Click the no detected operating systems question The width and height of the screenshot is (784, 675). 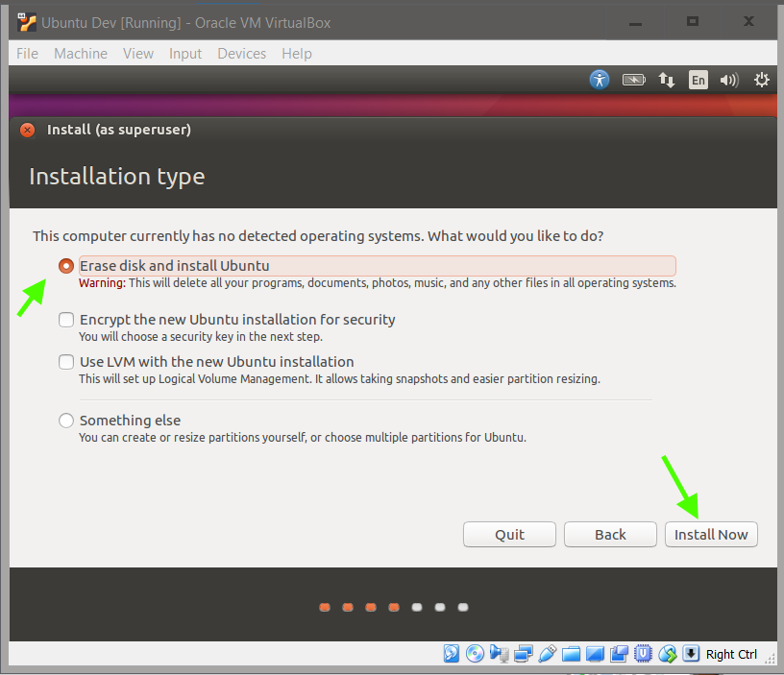pyautogui.click(x=318, y=236)
